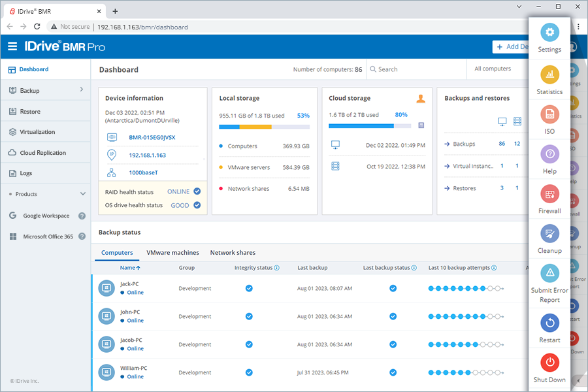This screenshot has width=588, height=392.
Task: Click the Restart icon
Action: (549, 323)
